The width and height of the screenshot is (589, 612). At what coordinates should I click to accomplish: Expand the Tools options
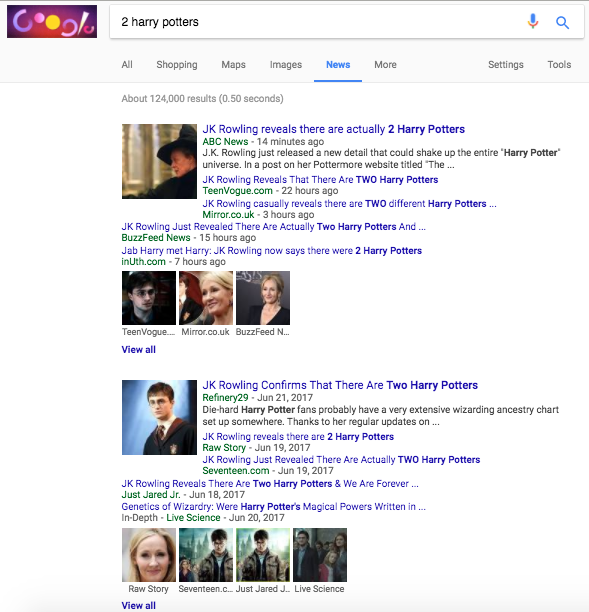coord(559,65)
